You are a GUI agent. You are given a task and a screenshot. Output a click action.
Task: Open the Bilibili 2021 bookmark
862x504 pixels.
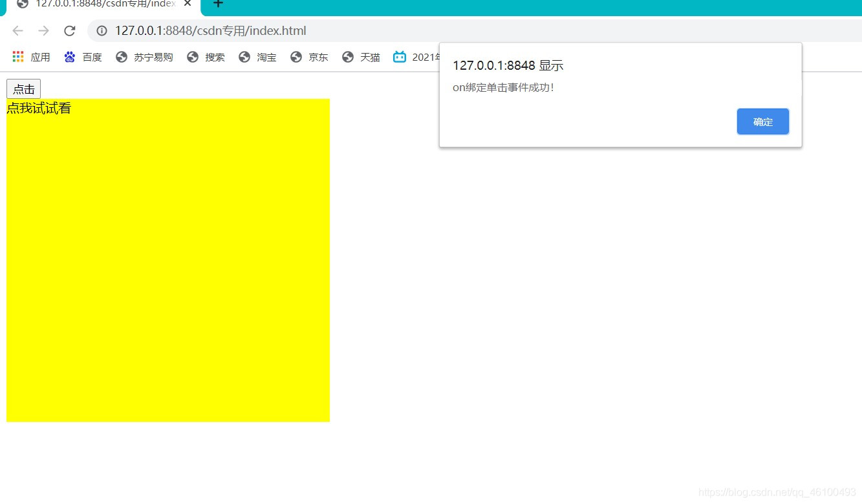416,57
